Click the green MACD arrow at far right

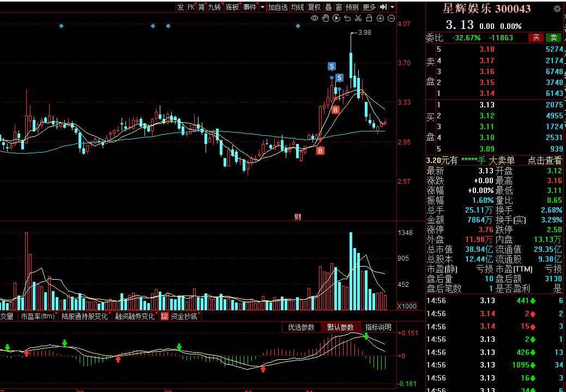366,336
